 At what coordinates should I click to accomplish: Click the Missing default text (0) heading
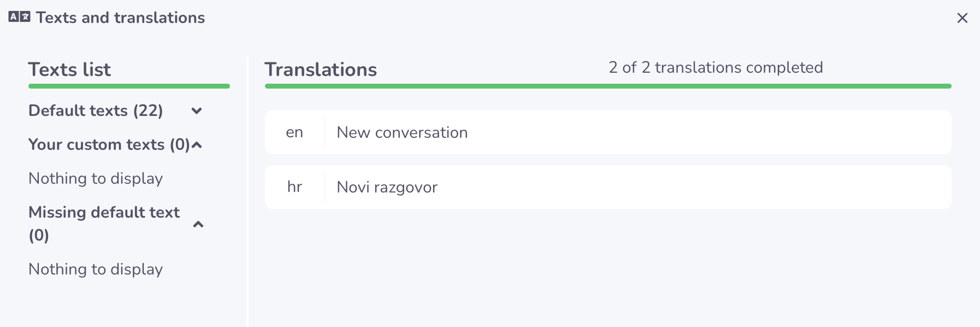104,223
